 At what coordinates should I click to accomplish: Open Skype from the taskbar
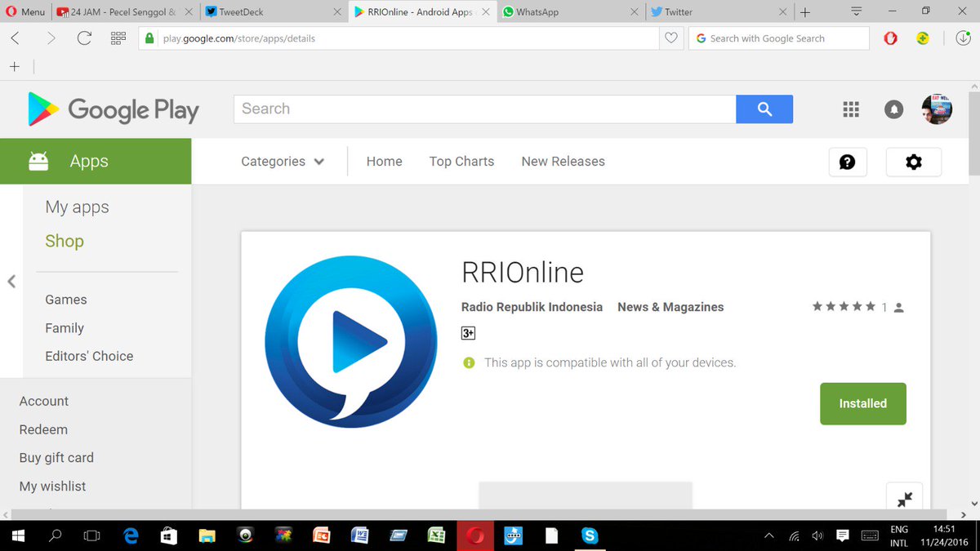click(590, 535)
